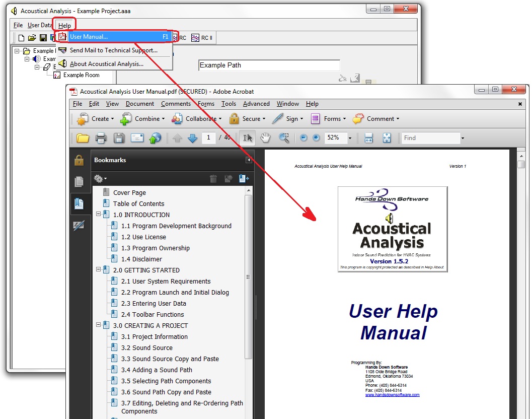Select Send Mail to Technical Support
This screenshot has width=532, height=419.
[114, 50]
